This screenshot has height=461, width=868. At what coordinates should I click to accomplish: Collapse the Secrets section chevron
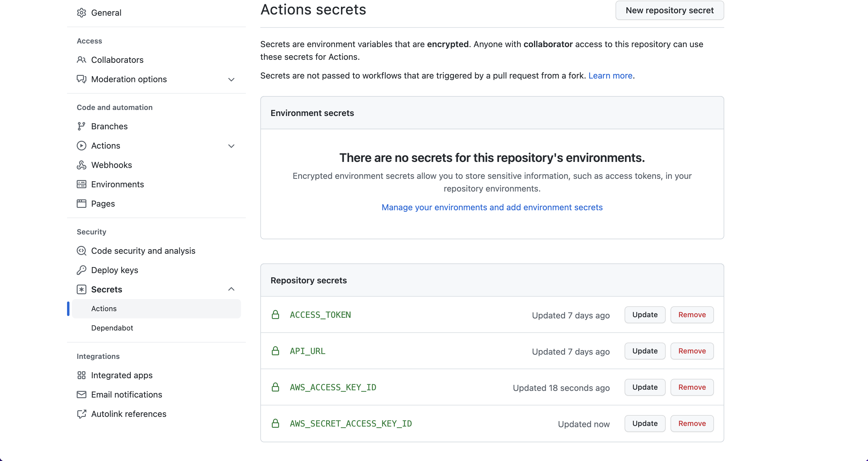point(231,289)
